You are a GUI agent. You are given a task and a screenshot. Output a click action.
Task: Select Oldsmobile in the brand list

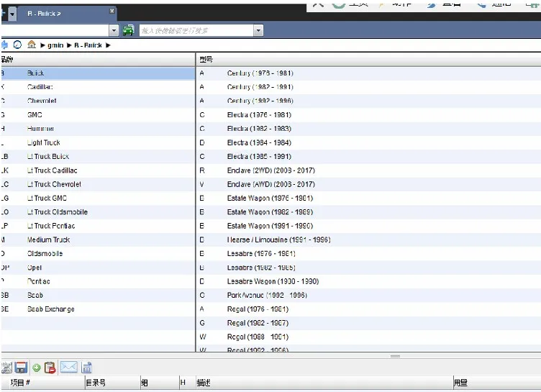coord(98,254)
